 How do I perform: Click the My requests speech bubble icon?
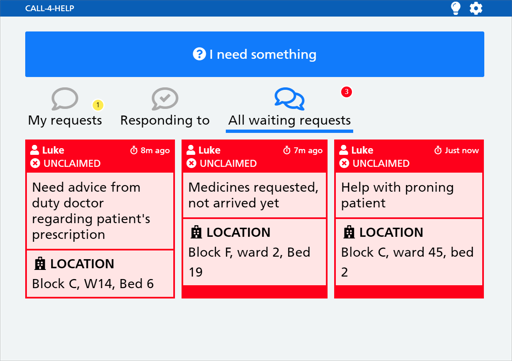point(65,99)
